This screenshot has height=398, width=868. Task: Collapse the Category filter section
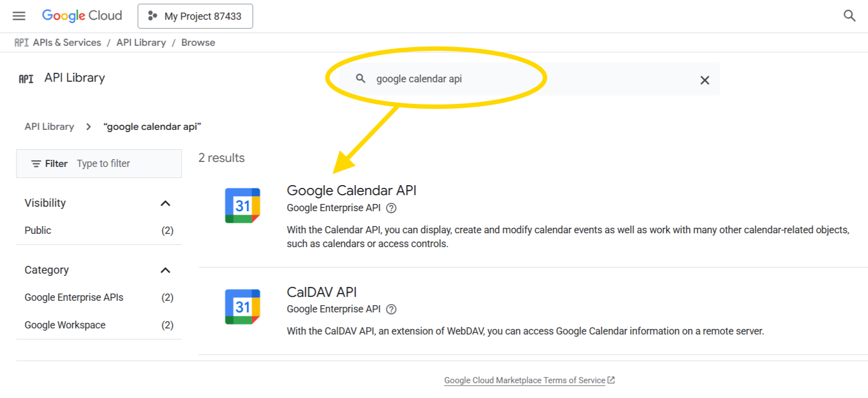click(x=165, y=270)
